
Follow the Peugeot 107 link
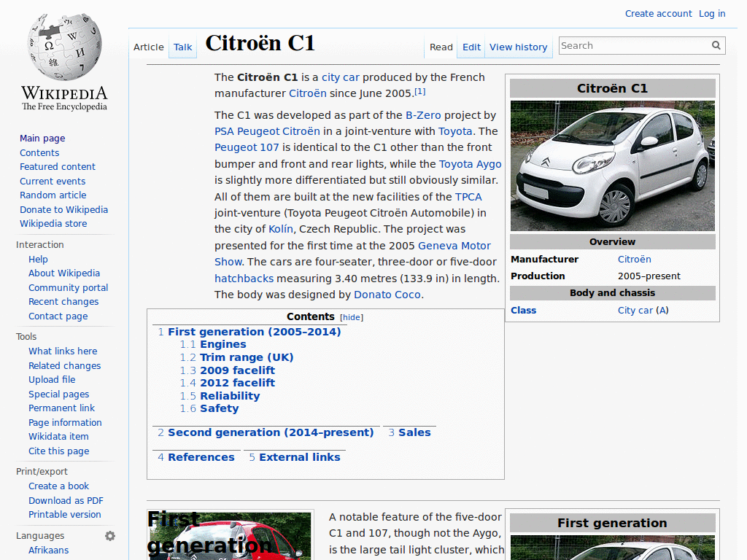coord(247,147)
